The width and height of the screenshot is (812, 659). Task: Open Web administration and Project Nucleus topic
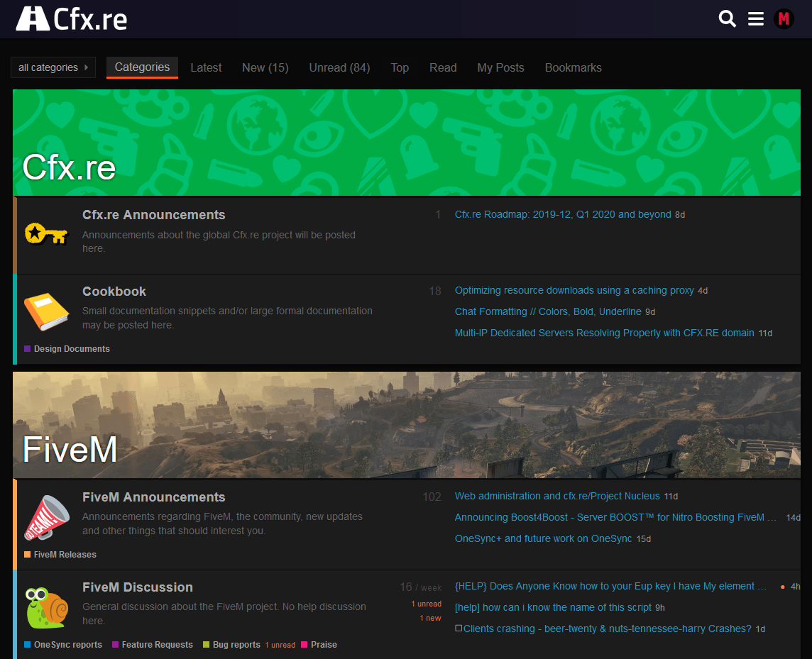[x=556, y=496]
